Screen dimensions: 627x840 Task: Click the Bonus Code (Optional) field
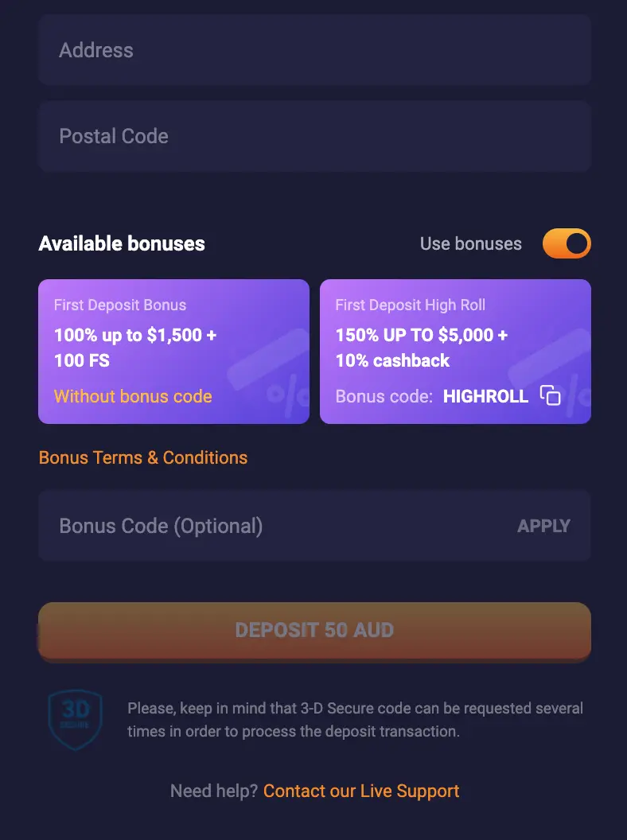[239, 525]
